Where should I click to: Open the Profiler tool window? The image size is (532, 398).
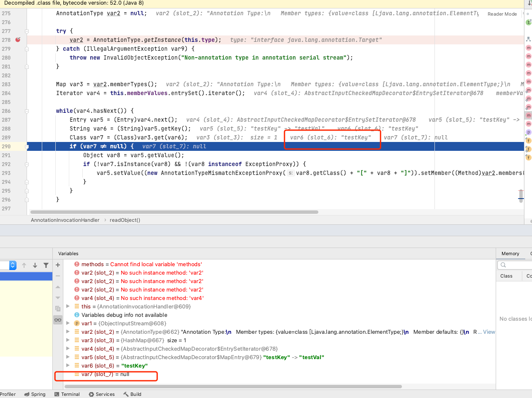pos(8,394)
